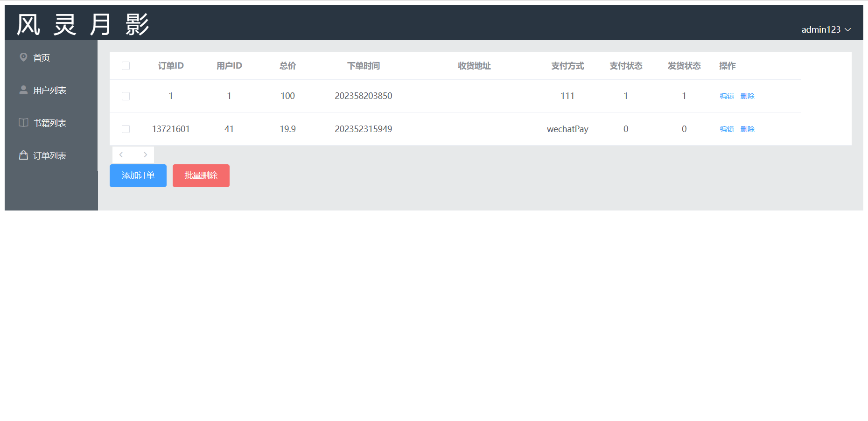The image size is (868, 421).
Task: Select the payment method cell 111
Action: coord(567,96)
